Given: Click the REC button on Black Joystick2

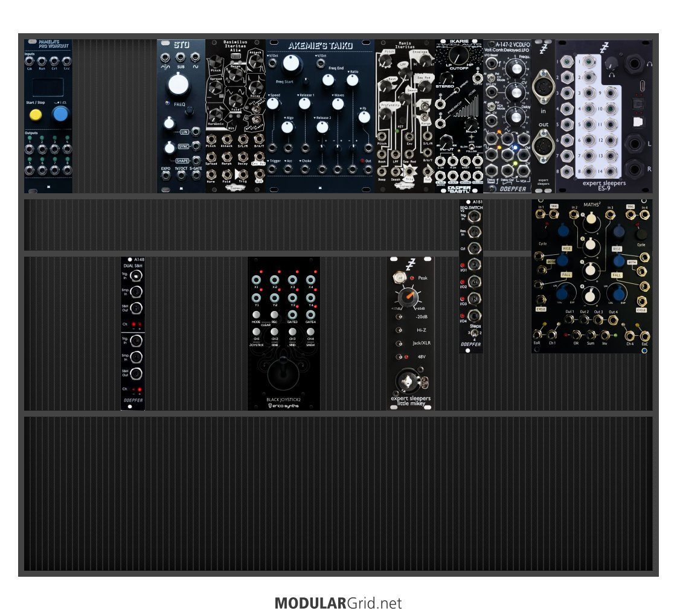Looking at the screenshot, I should [x=274, y=315].
